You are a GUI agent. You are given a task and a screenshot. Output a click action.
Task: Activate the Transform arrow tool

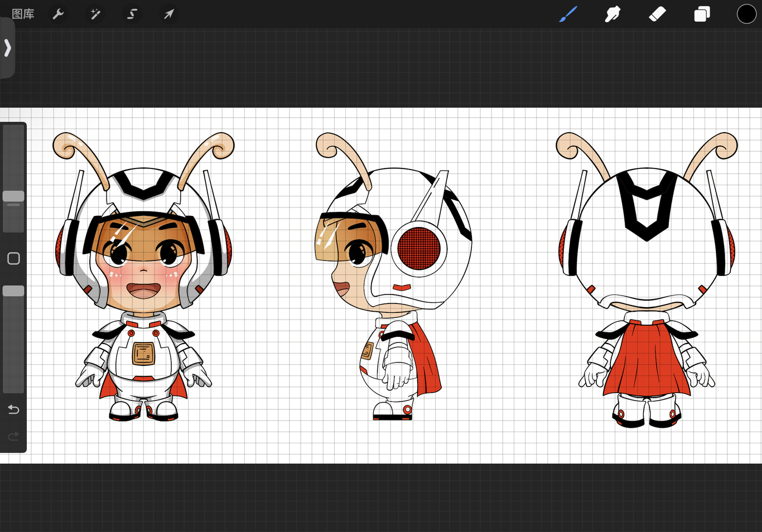tap(168, 14)
